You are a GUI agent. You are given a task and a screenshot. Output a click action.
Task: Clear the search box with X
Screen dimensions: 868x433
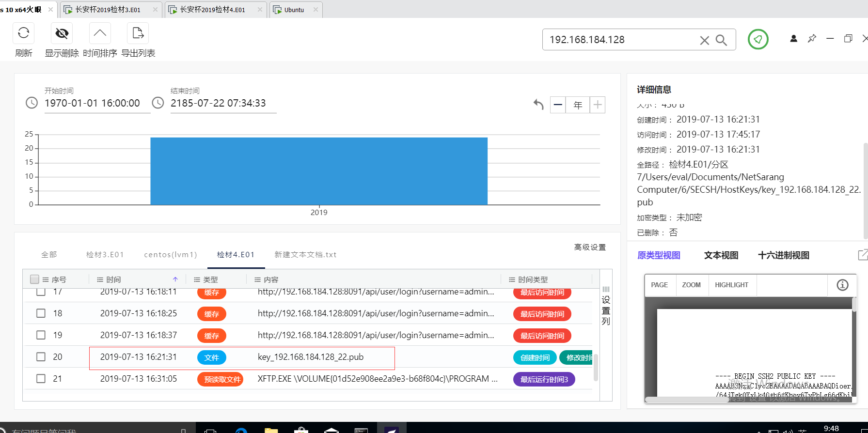[704, 40]
